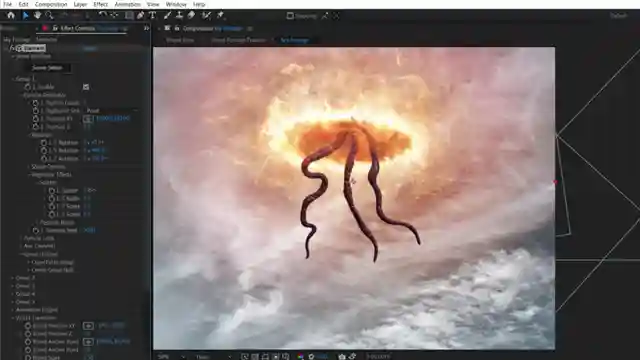The width and height of the screenshot is (640, 360).
Task: Select the Clone Stamp tool
Action: click(x=179, y=16)
